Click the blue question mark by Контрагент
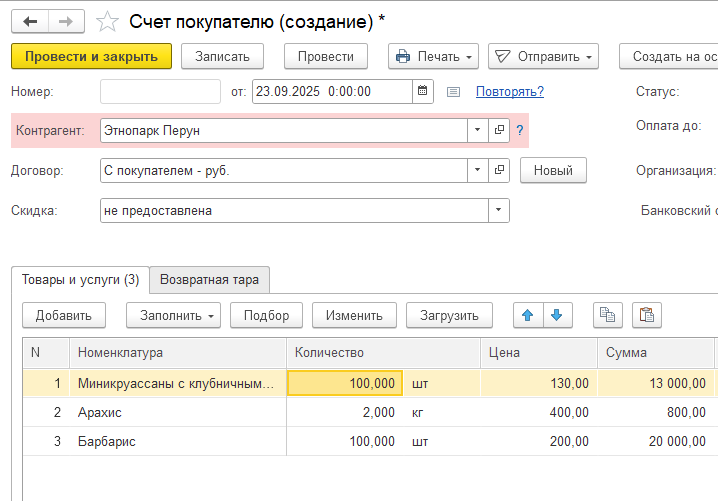 click(520, 131)
